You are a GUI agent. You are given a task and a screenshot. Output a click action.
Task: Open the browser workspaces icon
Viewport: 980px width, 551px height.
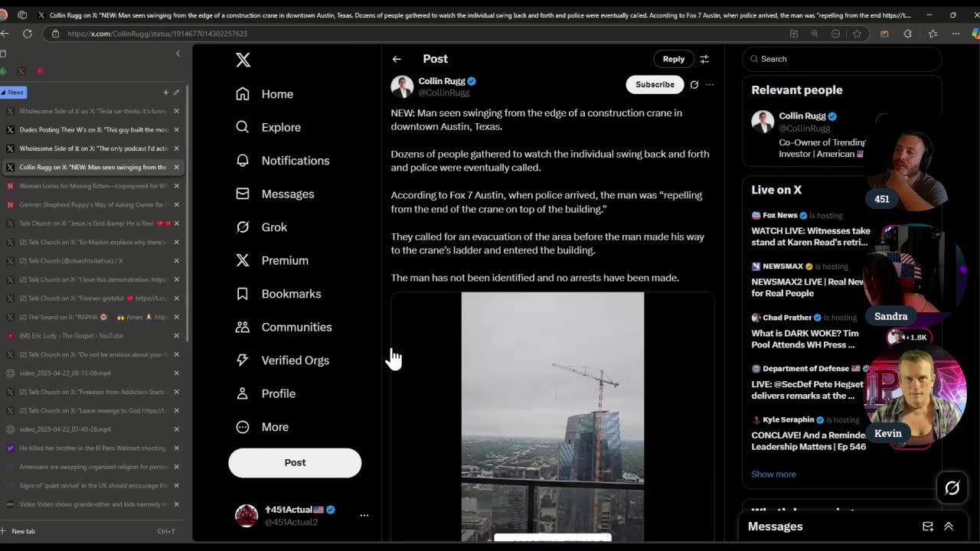click(x=22, y=15)
